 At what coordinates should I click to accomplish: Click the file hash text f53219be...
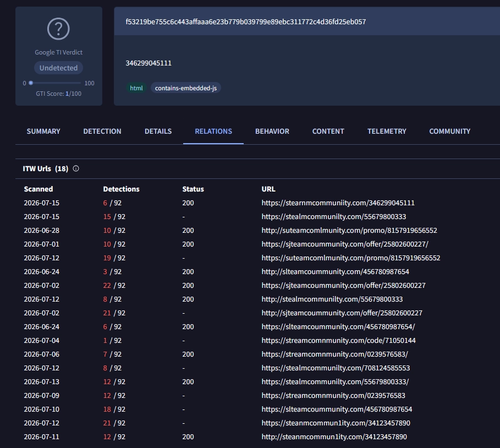[245, 21]
